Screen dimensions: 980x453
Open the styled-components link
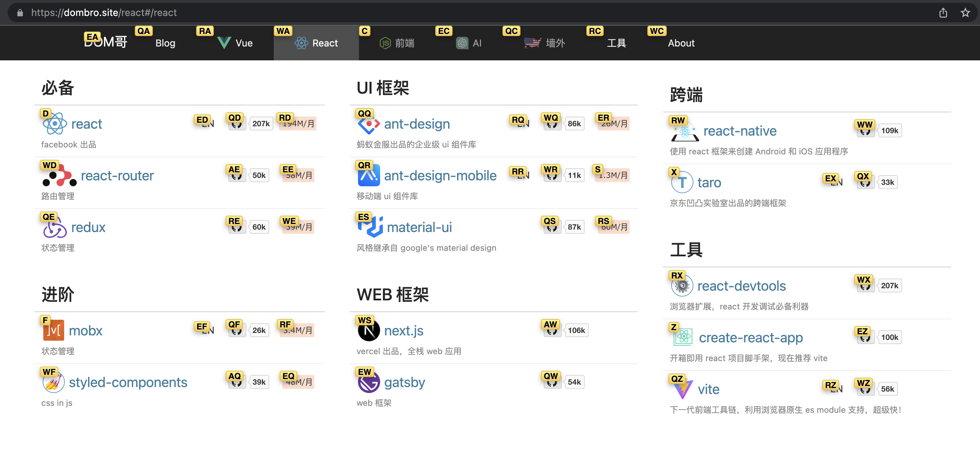click(128, 382)
